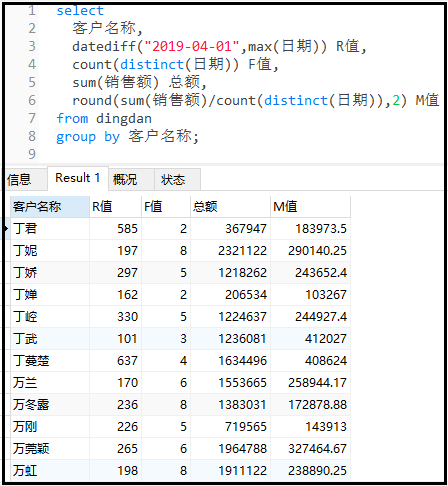This screenshot has height=486, width=448.
Task: Switch to the 信息 tab
Action: point(25,180)
